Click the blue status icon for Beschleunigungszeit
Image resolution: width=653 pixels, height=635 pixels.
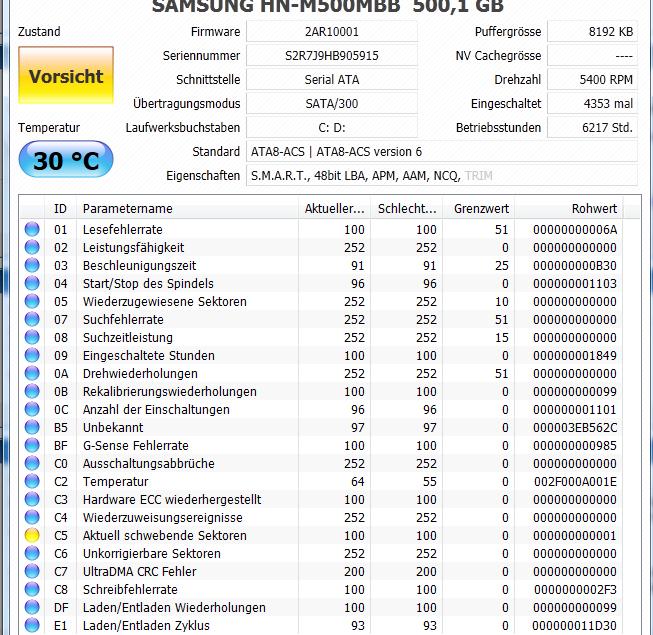[x=32, y=265]
